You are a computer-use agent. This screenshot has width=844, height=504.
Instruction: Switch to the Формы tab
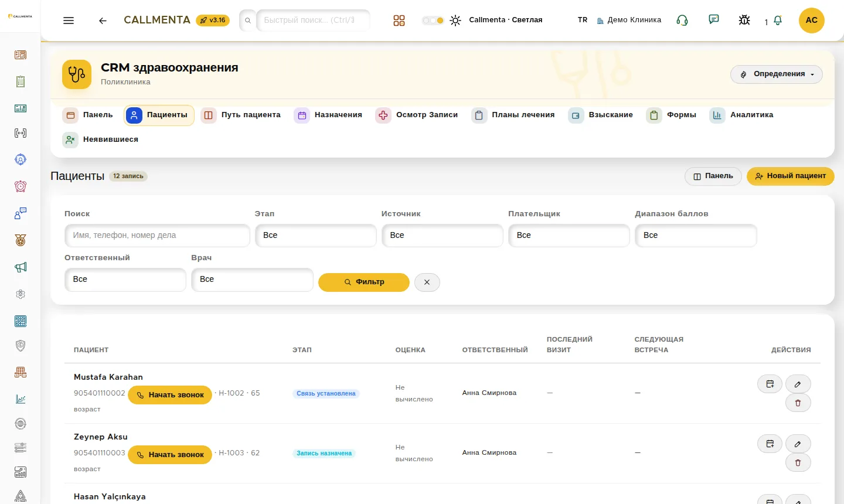(672, 115)
